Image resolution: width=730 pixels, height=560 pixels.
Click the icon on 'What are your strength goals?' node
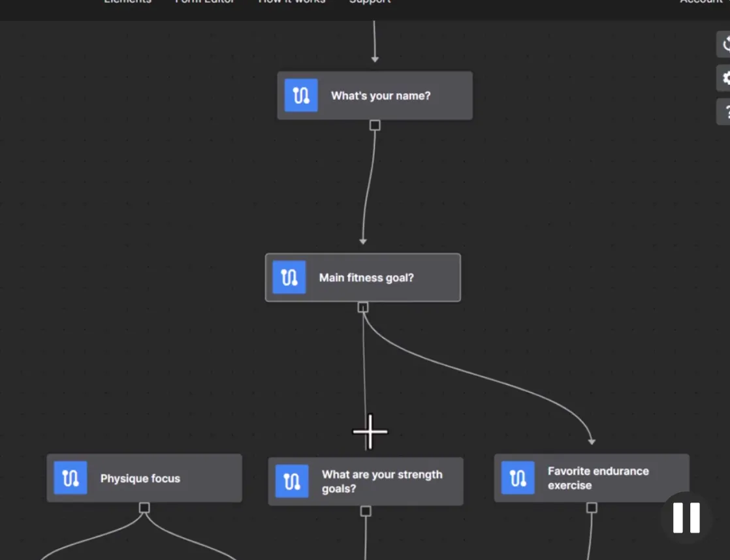point(291,481)
